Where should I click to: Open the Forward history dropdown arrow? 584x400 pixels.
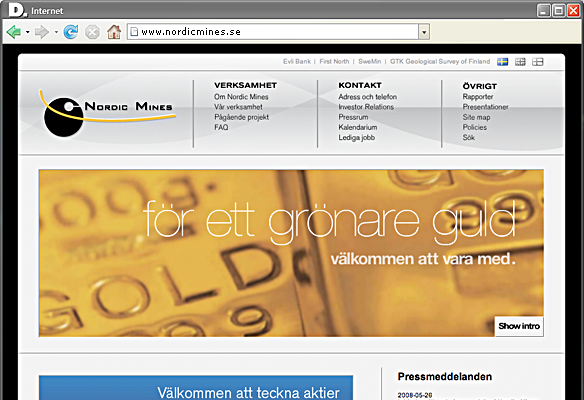[56, 32]
